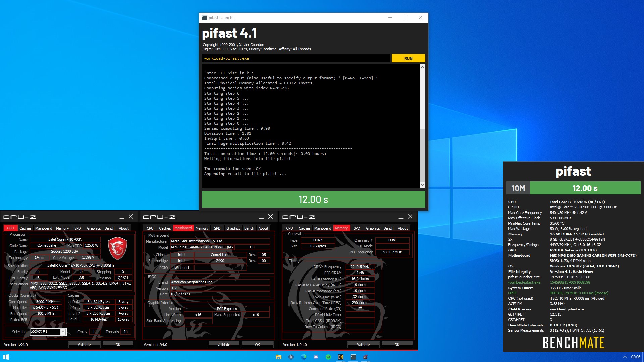Open the Graphics tab in first CPU-Z window

94,228
